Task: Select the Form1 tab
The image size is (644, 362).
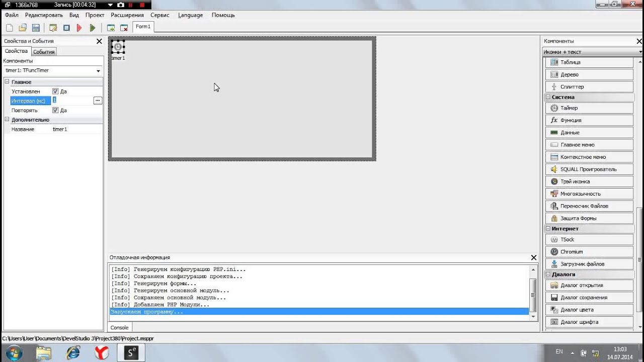Action: point(143,27)
